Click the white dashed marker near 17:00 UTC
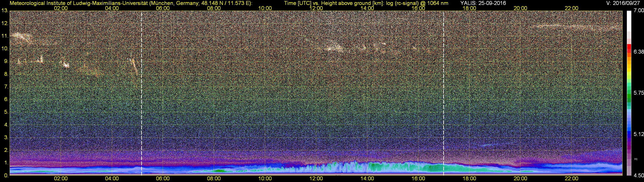 [444, 93]
